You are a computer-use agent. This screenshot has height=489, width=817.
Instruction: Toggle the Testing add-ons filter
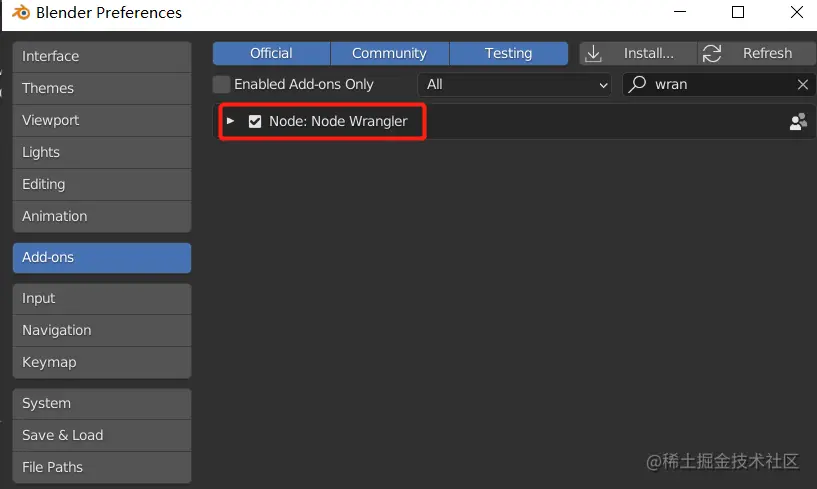point(509,54)
